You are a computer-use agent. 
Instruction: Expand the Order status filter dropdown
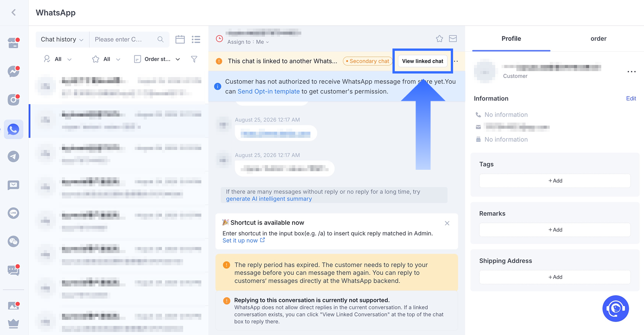157,59
